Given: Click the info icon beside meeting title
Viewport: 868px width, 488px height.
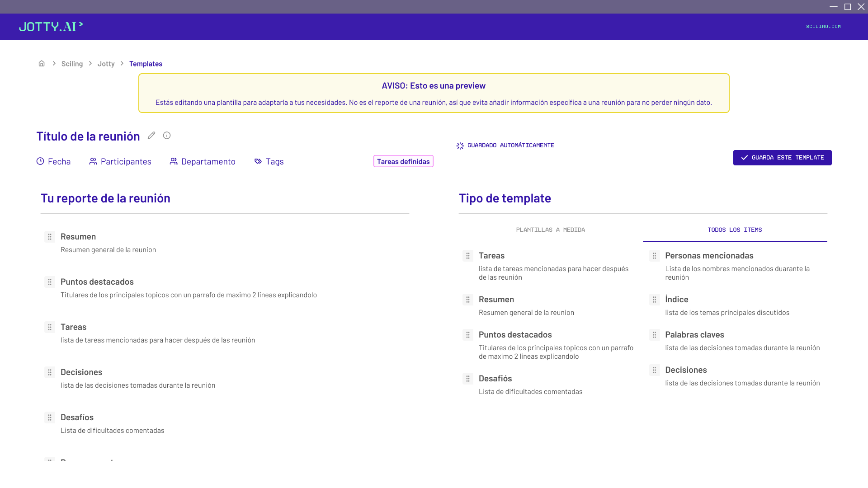Looking at the screenshot, I should (x=167, y=136).
